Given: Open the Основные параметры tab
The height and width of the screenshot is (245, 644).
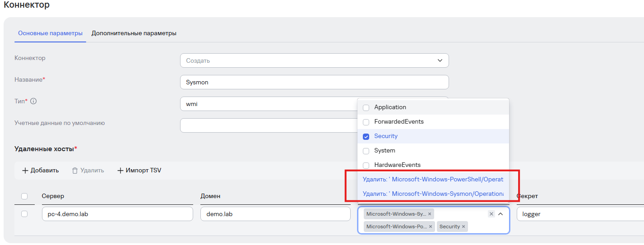Looking at the screenshot, I should [50, 33].
